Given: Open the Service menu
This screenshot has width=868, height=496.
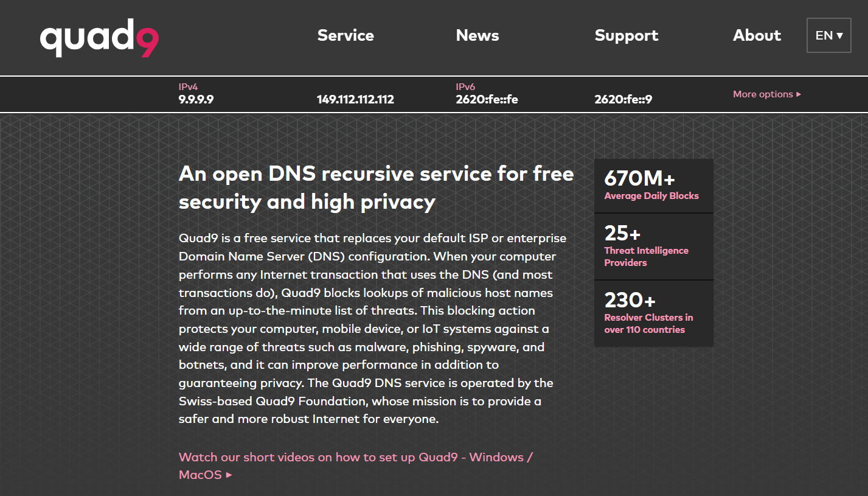Looking at the screenshot, I should [345, 35].
